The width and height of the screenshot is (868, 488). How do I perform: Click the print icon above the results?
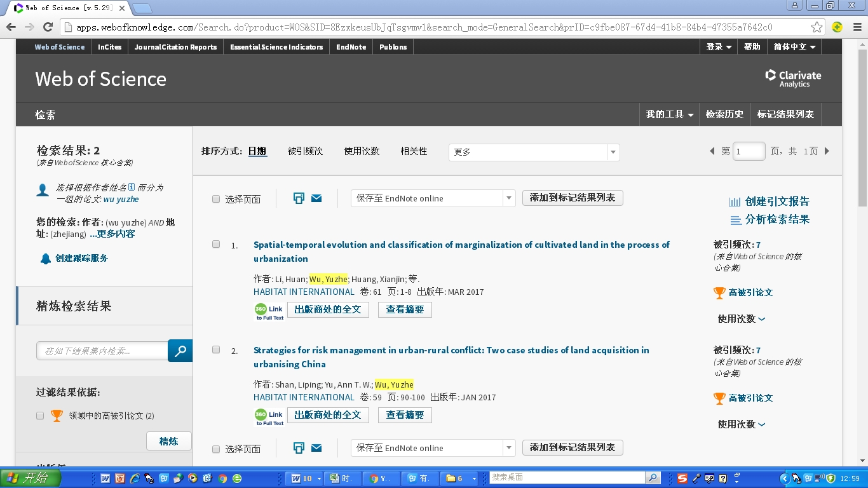pyautogui.click(x=299, y=198)
